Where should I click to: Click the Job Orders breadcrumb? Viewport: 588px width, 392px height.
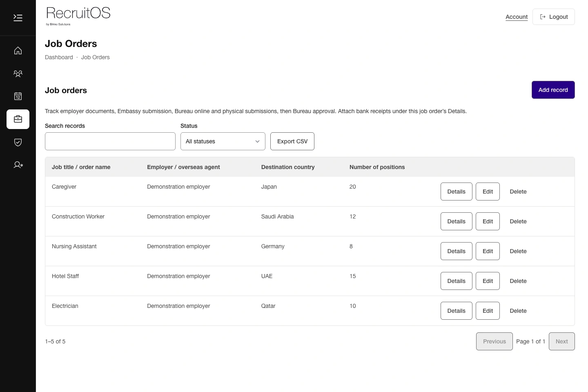95,57
